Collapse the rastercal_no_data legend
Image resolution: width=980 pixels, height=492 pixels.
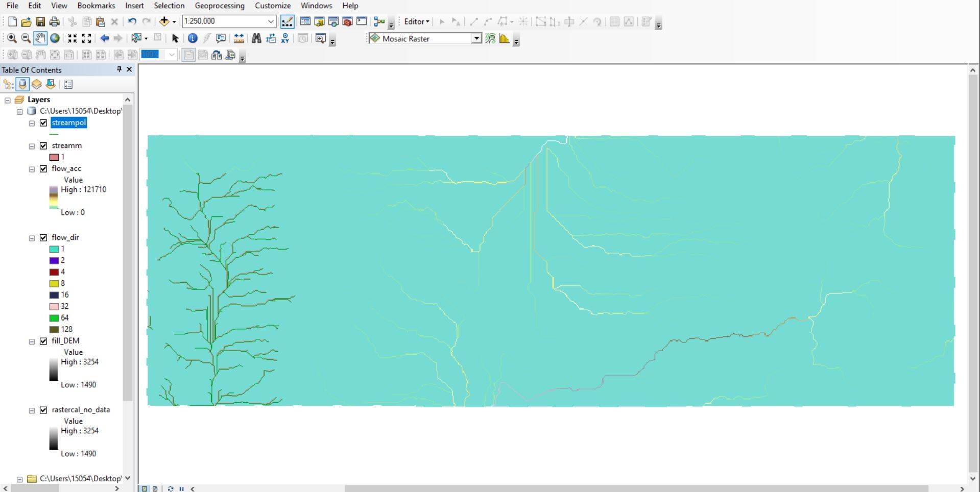point(32,410)
